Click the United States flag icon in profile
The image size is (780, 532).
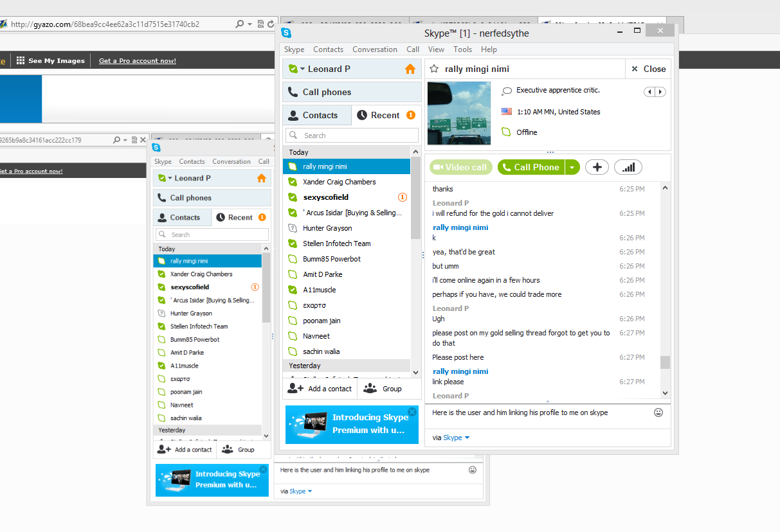point(507,112)
